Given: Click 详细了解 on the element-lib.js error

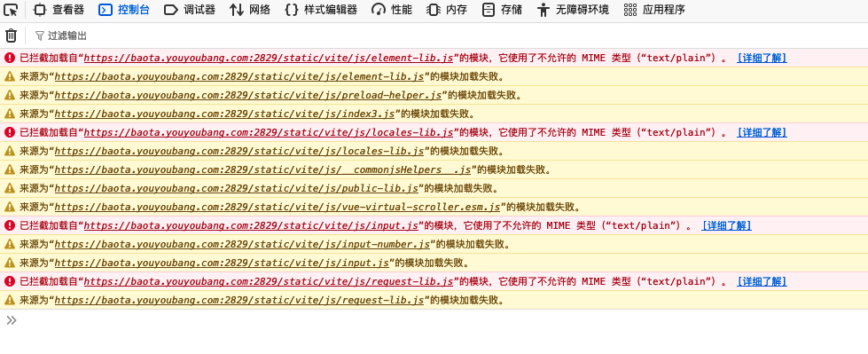Looking at the screenshot, I should click(762, 59).
